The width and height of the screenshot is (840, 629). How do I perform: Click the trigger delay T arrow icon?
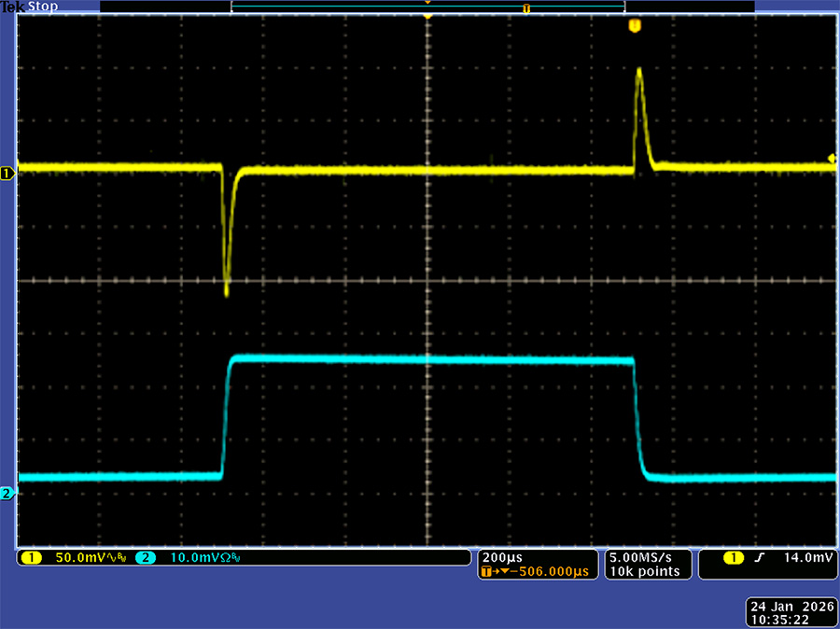[x=494, y=572]
